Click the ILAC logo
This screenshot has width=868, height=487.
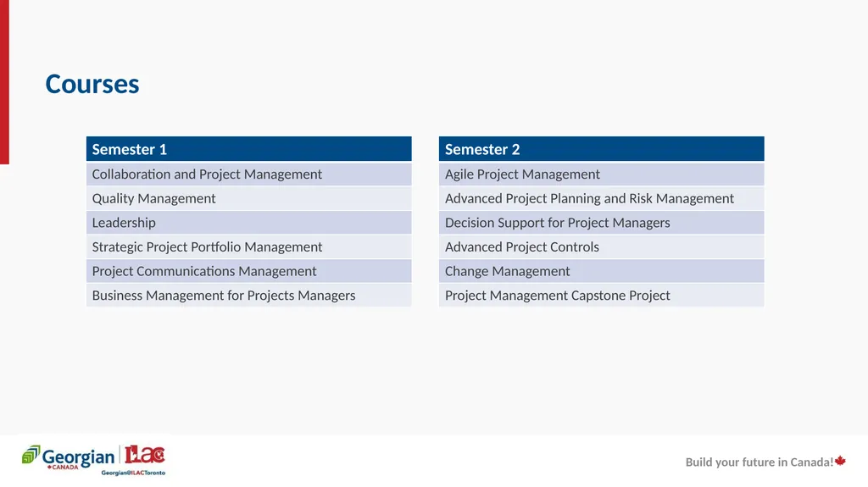144,455
